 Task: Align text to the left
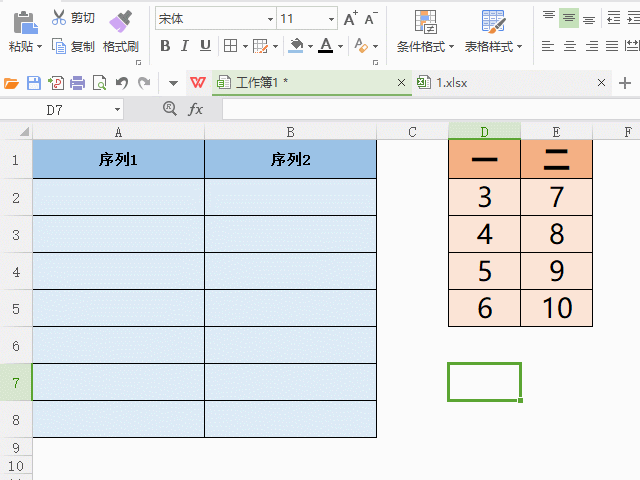click(548, 46)
